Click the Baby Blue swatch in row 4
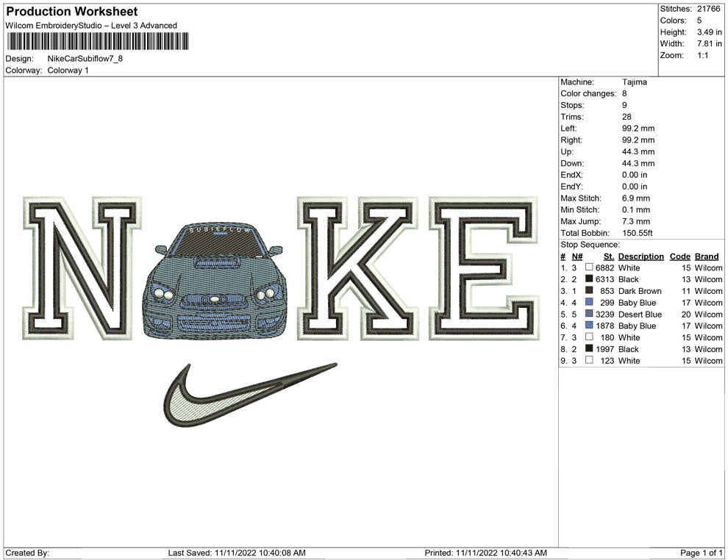728x560 pixels. click(x=589, y=302)
